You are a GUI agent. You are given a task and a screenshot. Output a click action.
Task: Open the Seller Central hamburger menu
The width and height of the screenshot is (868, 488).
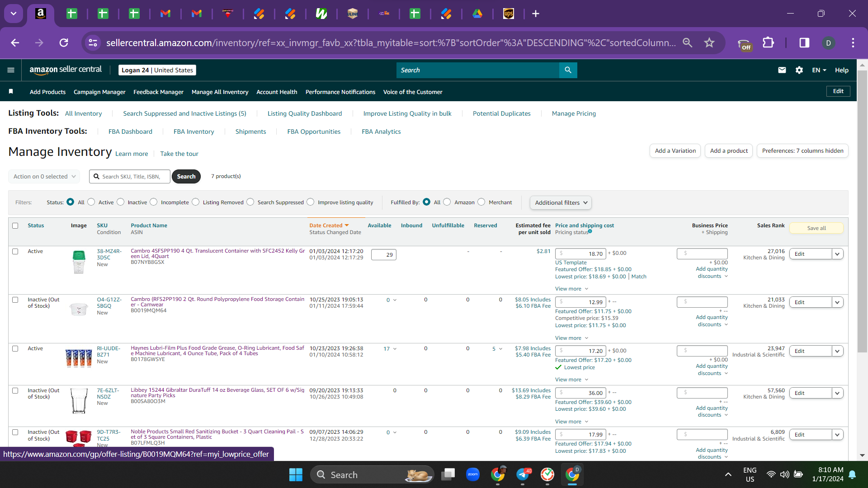coord(11,70)
